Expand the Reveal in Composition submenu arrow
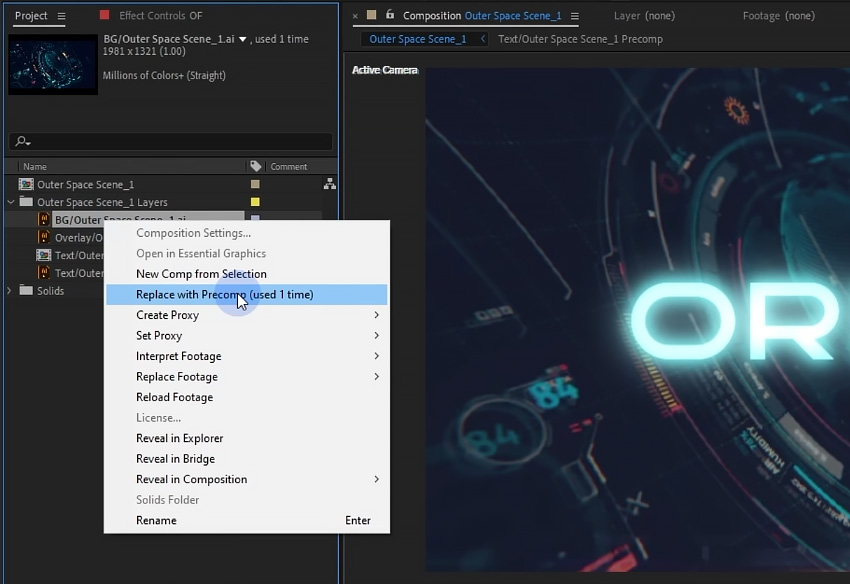Image resolution: width=850 pixels, height=584 pixels. 376,479
